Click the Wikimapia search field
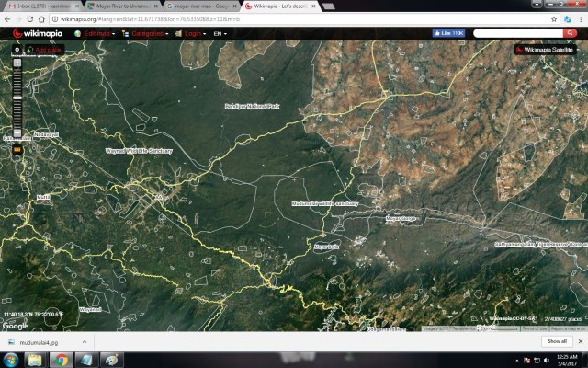The width and height of the screenshot is (588, 368). click(x=526, y=33)
